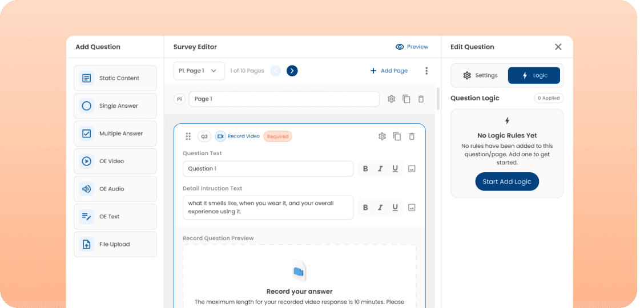Click the Preview eye link
Screen dimensions: 644x308
tap(412, 47)
